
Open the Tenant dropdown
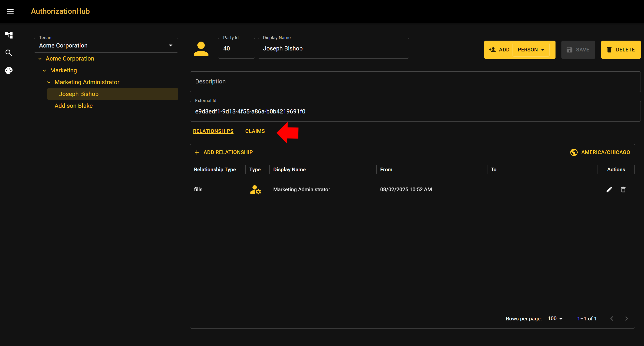coord(106,45)
